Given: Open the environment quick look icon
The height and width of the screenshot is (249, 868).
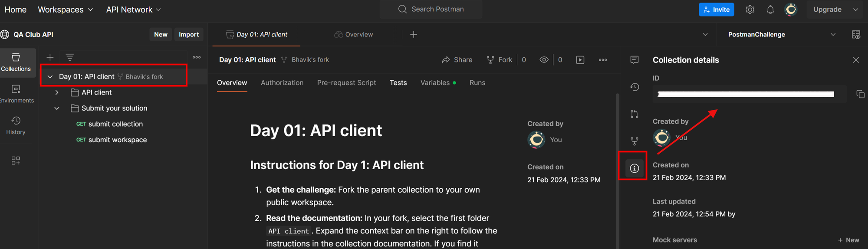Looking at the screenshot, I should [x=856, y=35].
